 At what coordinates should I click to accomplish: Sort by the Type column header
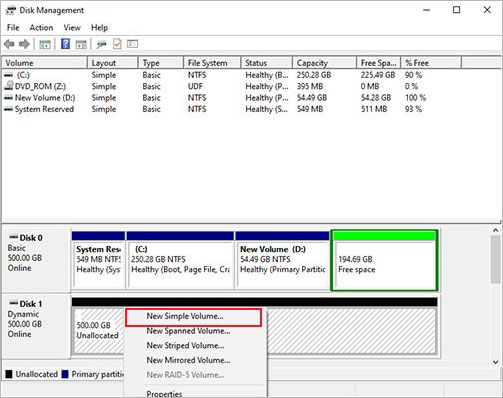tap(161, 63)
